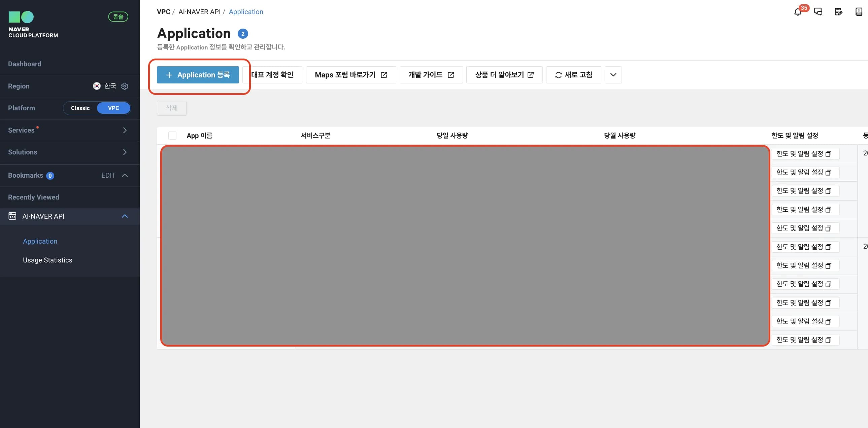Viewport: 868px width, 428px height.
Task: Click 상품 더 알아보기 button
Action: coord(504,75)
